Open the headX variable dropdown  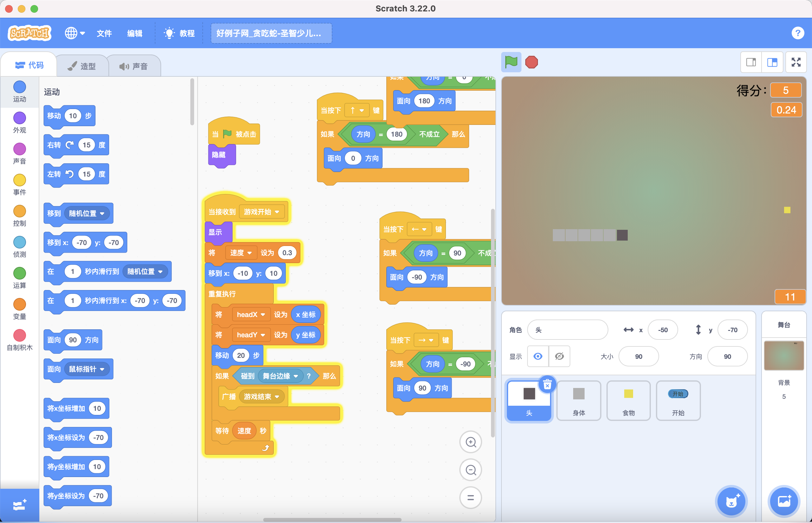point(251,314)
